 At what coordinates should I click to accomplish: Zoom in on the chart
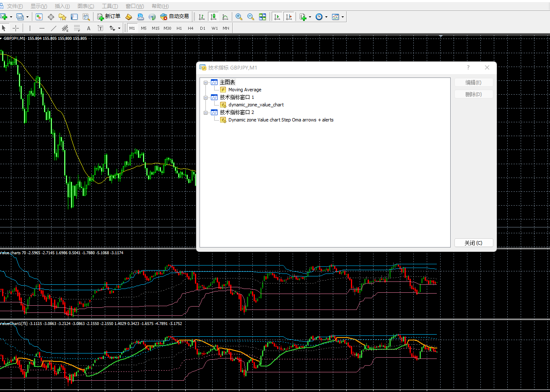pos(239,17)
